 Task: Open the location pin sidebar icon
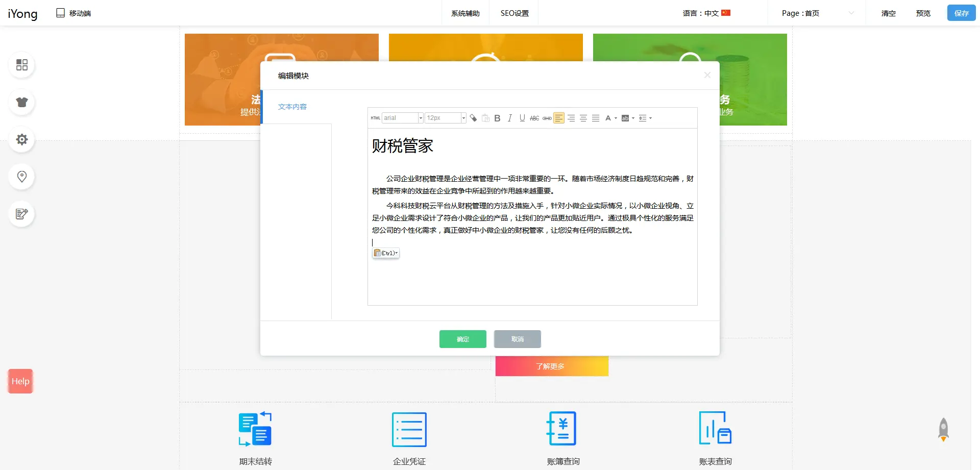click(22, 177)
